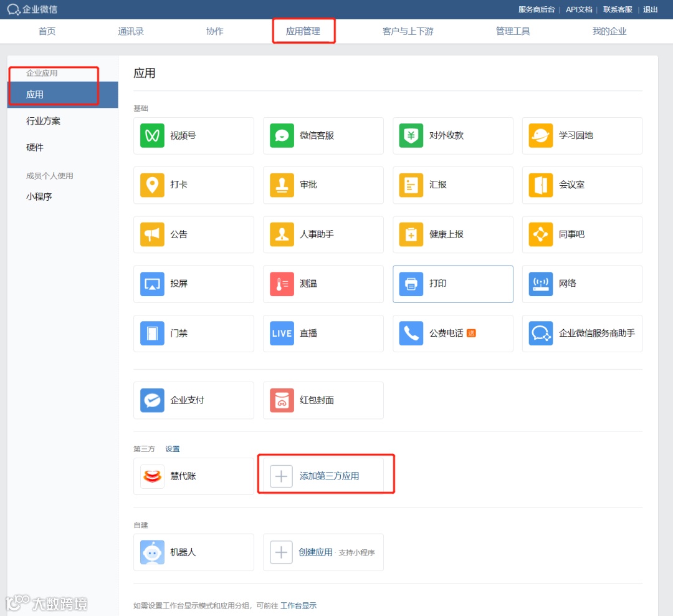Click the 汇报 report icon

coord(411,185)
